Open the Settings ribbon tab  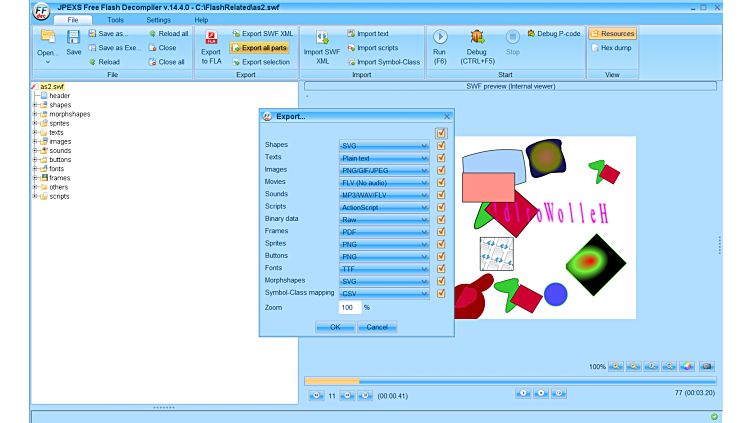158,20
